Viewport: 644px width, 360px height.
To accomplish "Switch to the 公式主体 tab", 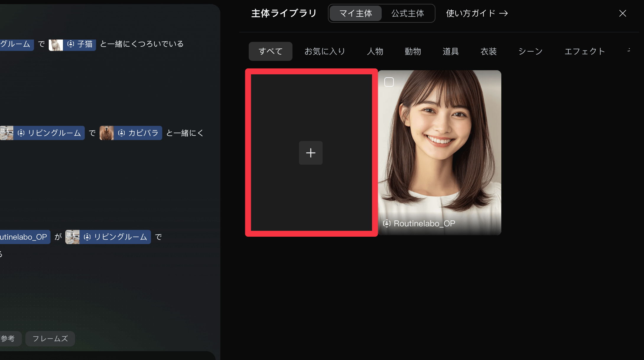I will click(x=407, y=13).
